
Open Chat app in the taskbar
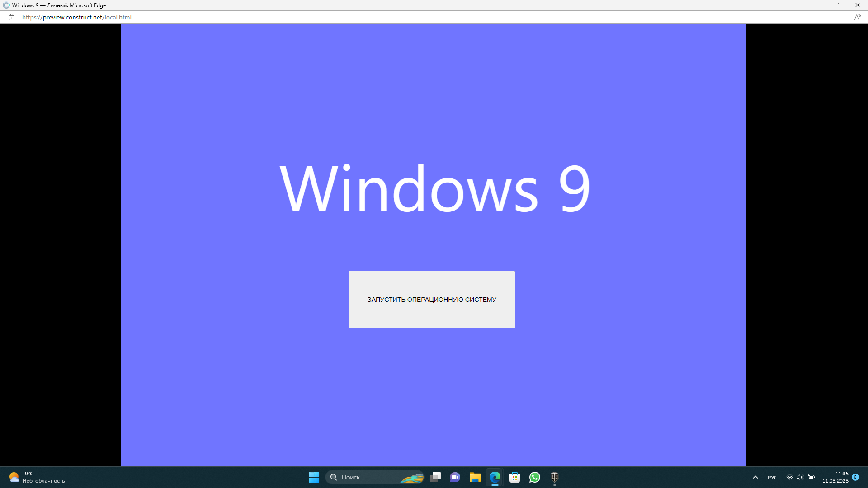(x=455, y=477)
